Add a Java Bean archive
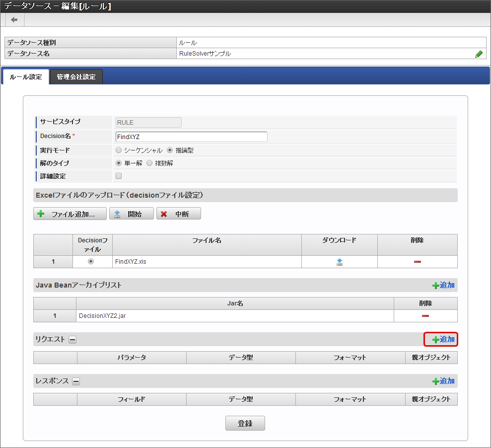The height and width of the screenshot is (448, 491). pos(443,286)
